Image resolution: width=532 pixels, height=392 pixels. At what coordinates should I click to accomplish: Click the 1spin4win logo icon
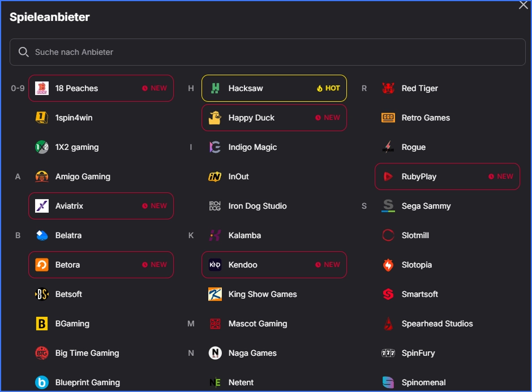(42, 118)
